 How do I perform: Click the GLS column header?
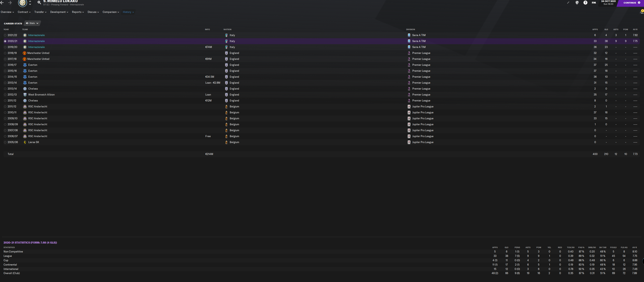coord(606,30)
